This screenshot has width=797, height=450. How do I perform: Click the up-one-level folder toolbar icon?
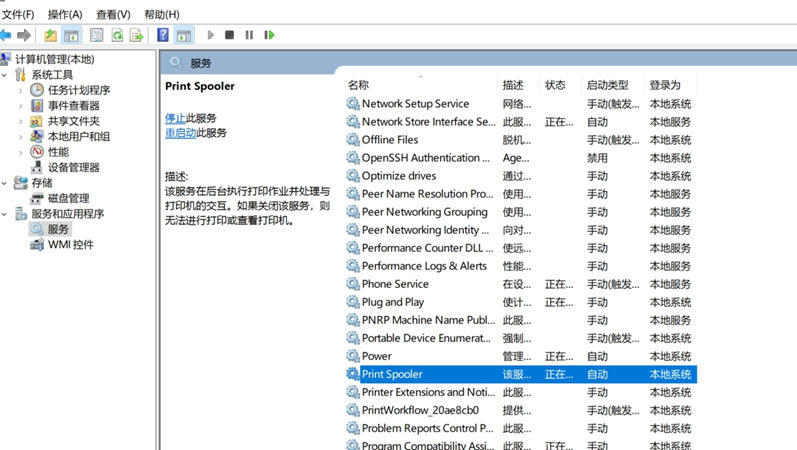click(x=50, y=35)
